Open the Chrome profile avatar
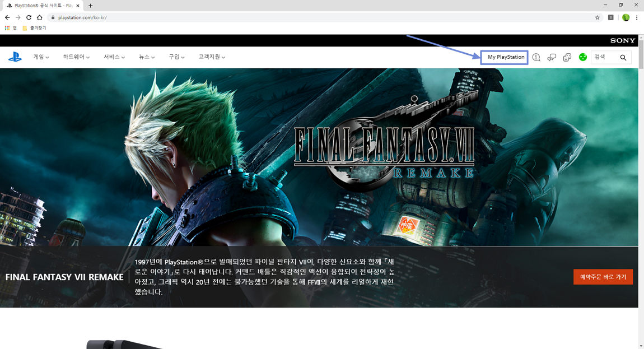 626,17
